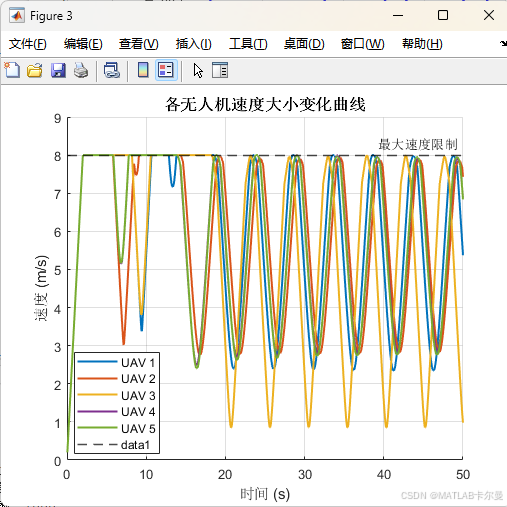Click the plot title 各无人机速度大小变化曲线
Screen dimensions: 507x507
pyautogui.click(x=265, y=104)
